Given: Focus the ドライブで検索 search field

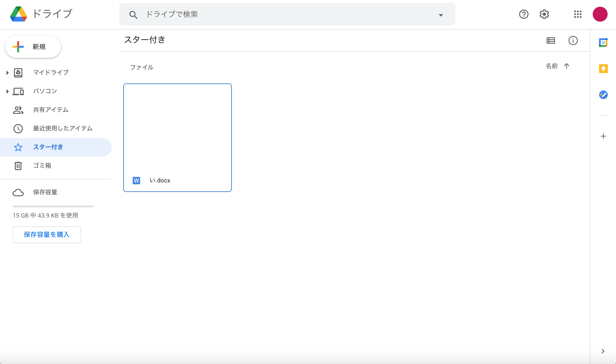Looking at the screenshot, I should [x=287, y=14].
